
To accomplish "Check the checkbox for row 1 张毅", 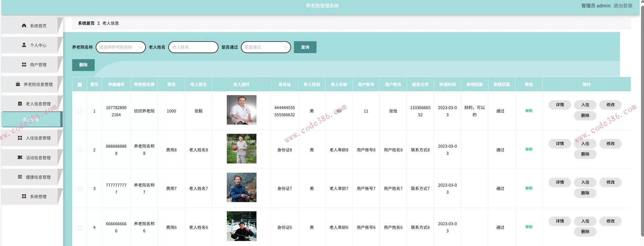I will click(79, 111).
